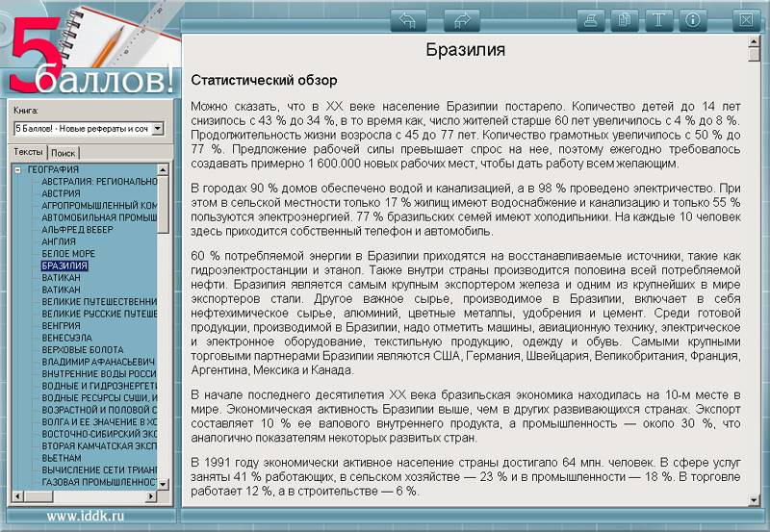Open ВОДНЫЕ РЕСУРСЫ СУШИ topic
The height and width of the screenshot is (532, 770).
coord(99,398)
